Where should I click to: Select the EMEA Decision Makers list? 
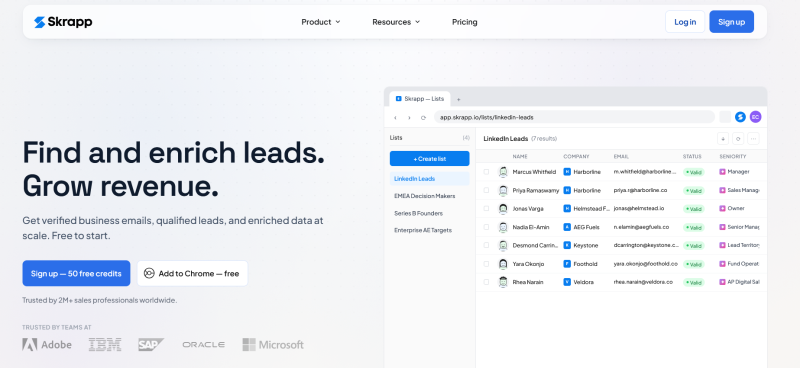430,196
